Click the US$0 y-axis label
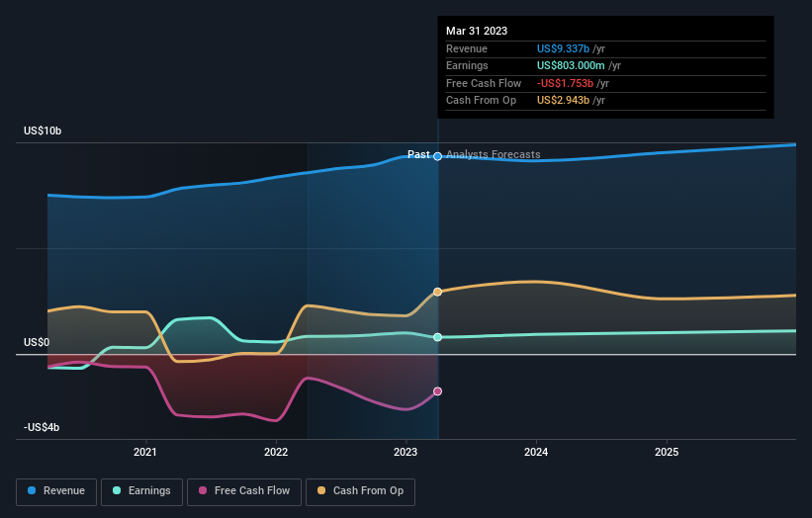Viewport: 812px width, 518px height. pos(37,343)
